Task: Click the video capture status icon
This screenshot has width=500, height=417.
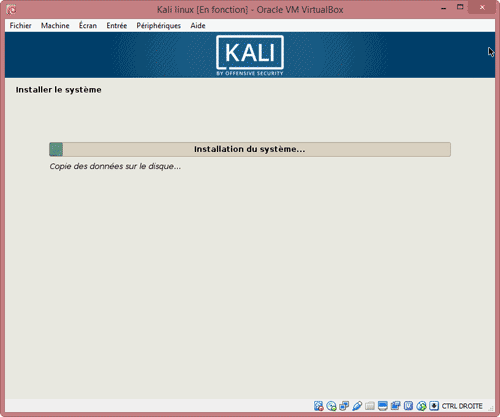Action: 395,406
